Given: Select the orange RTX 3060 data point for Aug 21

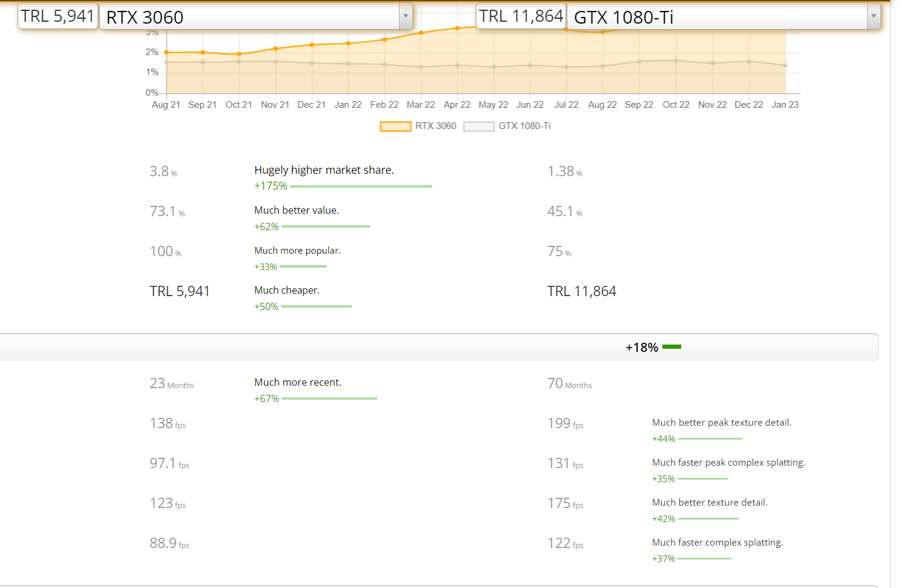Looking at the screenshot, I should (x=167, y=53).
